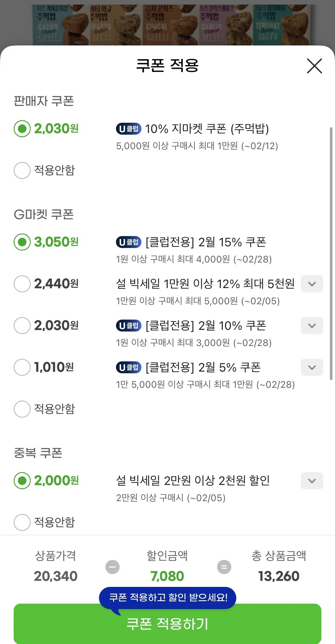Tap the U클럽 badge on 지마켓 쿠폰 (주먹밥)
The height and width of the screenshot is (644, 335).
point(128,129)
